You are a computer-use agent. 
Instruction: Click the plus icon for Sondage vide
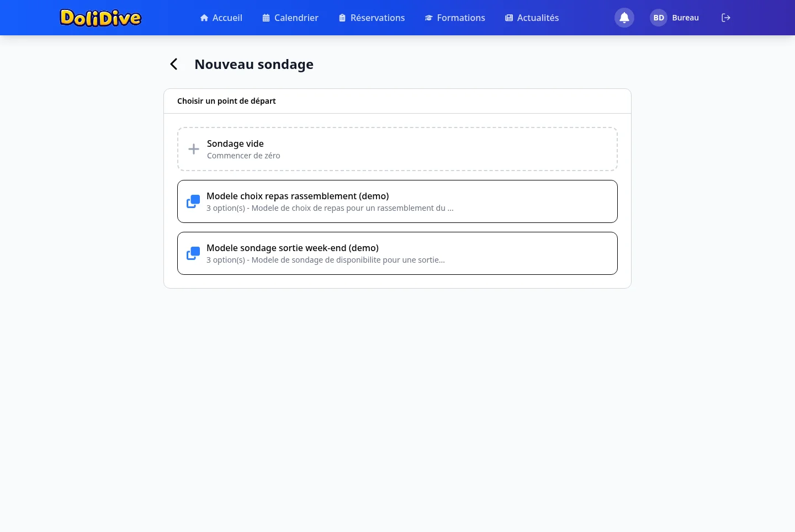194,149
